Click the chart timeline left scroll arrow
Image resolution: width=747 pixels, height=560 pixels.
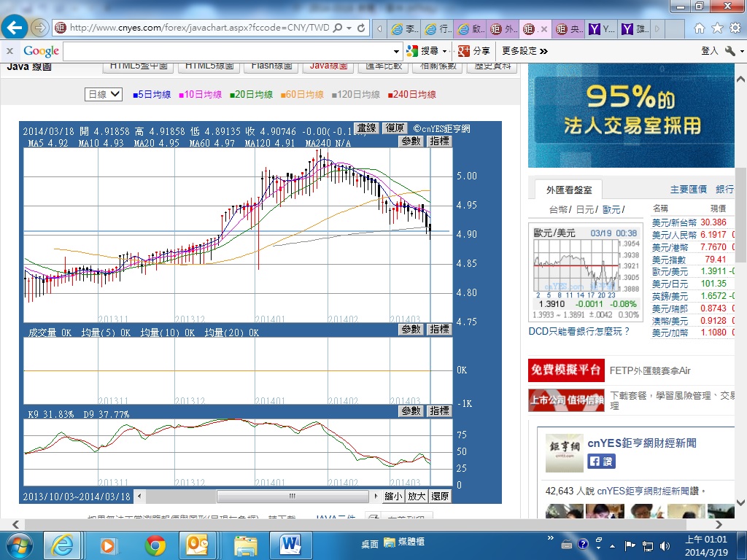coord(139,496)
